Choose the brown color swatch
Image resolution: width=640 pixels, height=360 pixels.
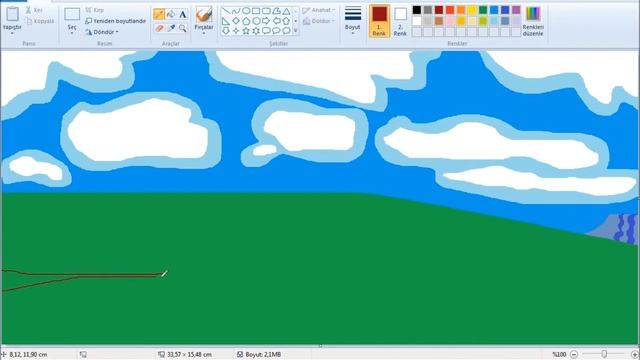coord(439,21)
